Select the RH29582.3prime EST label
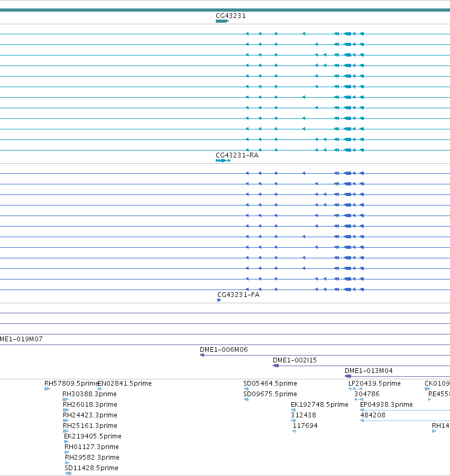The image size is (450, 476). (x=92, y=458)
